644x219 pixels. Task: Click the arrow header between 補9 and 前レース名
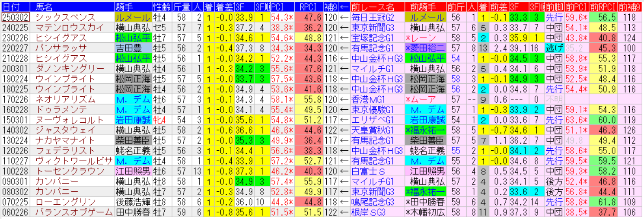(344, 7)
